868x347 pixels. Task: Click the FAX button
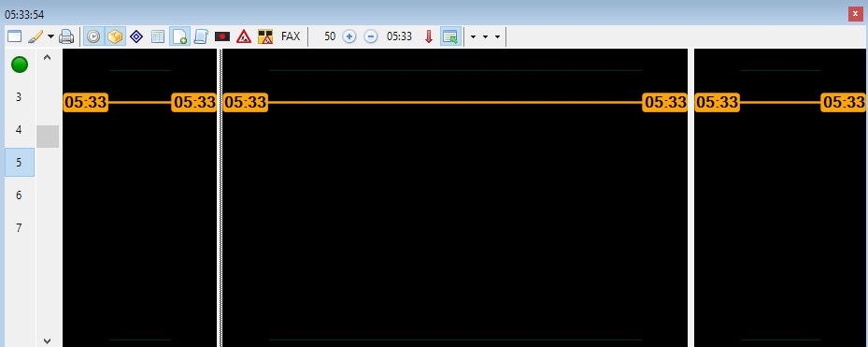[291, 36]
